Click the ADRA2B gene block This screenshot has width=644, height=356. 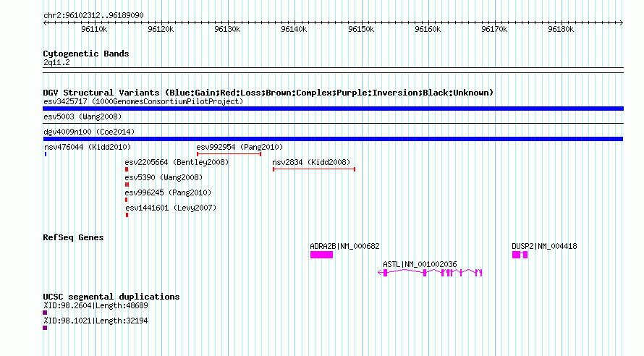click(321, 255)
